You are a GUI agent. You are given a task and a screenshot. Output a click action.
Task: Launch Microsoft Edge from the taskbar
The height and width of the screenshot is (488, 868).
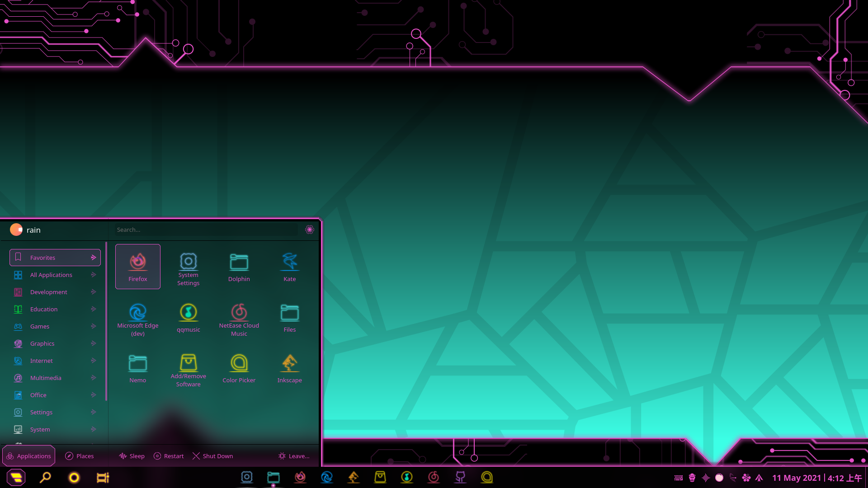point(327,477)
